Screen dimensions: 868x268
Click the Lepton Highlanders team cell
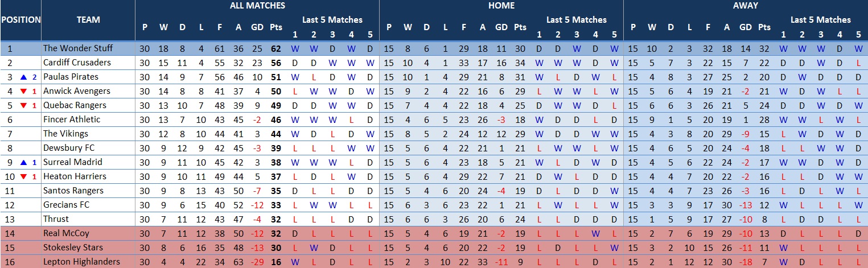(x=81, y=262)
